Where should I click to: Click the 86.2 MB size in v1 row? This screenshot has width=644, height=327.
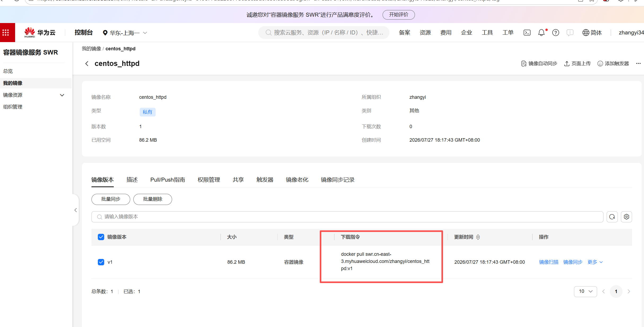point(236,262)
